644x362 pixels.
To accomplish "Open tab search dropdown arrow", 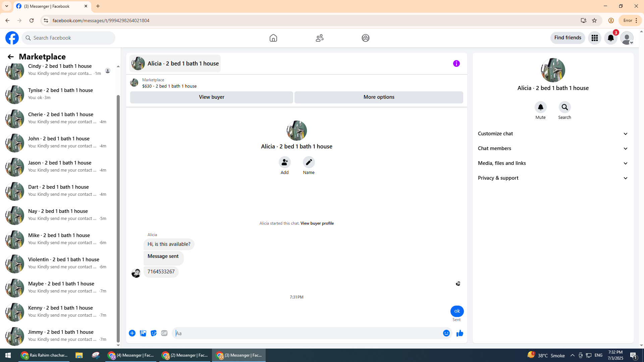I will [x=7, y=6].
